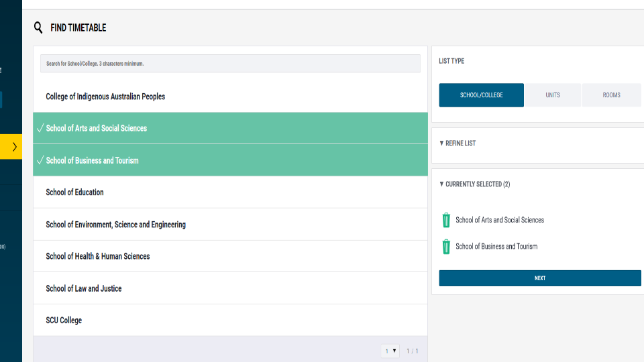Deselect the checked School of Arts and Social Sciences row
Screen dimensions: 644x362
[x=230, y=128]
